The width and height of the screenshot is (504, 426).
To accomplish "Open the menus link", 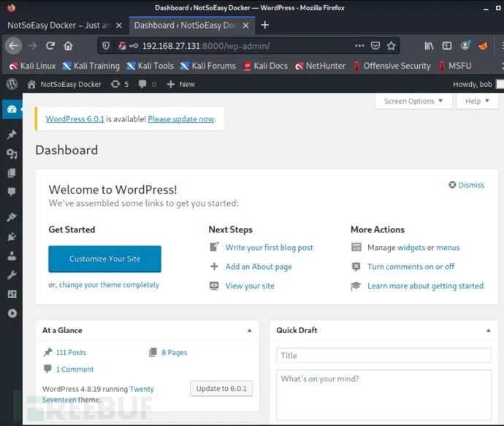I will point(448,248).
